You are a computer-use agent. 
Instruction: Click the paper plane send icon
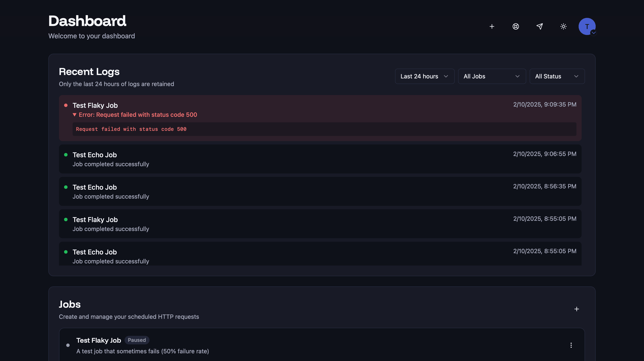539,26
